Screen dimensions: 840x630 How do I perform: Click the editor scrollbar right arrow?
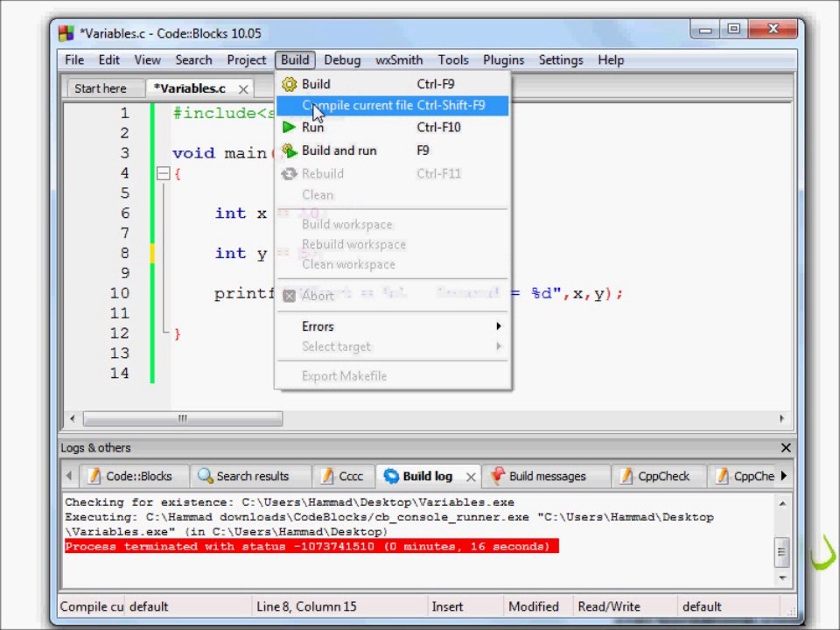(781, 418)
